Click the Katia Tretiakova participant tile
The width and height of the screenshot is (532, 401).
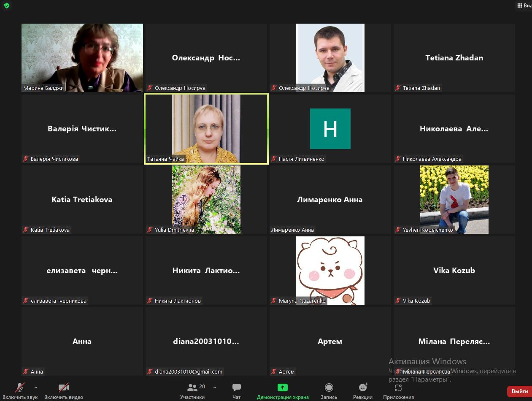82,200
